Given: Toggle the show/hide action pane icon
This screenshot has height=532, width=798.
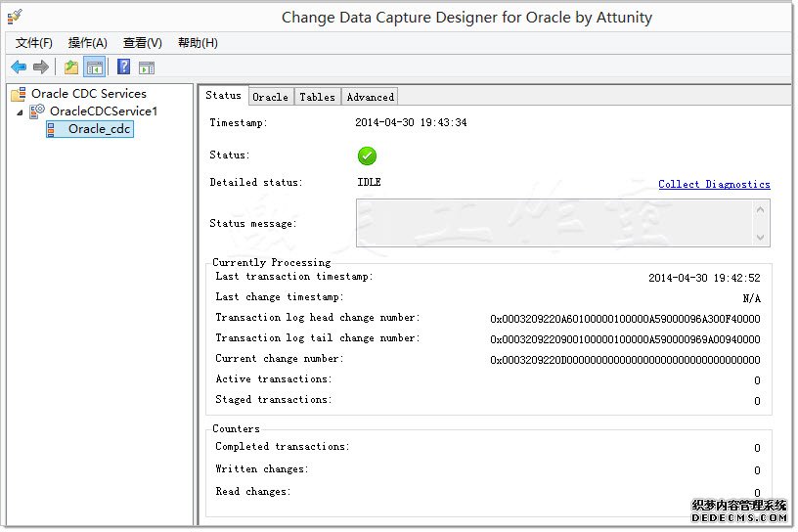Looking at the screenshot, I should [x=147, y=67].
